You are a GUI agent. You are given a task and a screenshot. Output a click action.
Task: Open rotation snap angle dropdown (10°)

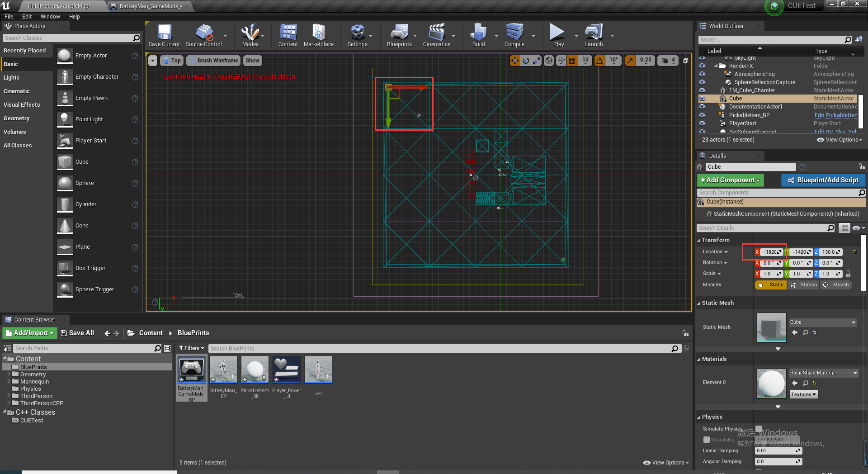[613, 61]
